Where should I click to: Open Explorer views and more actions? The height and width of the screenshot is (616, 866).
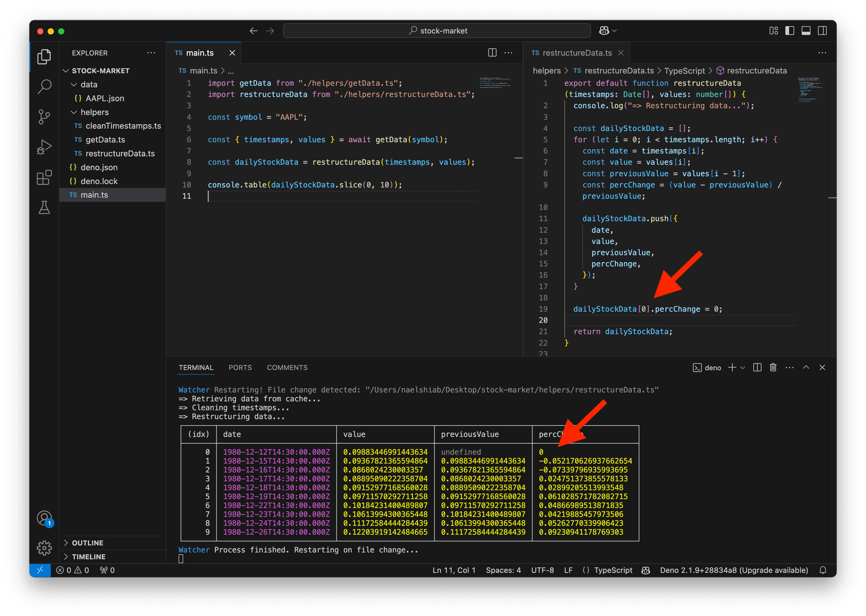(x=151, y=53)
